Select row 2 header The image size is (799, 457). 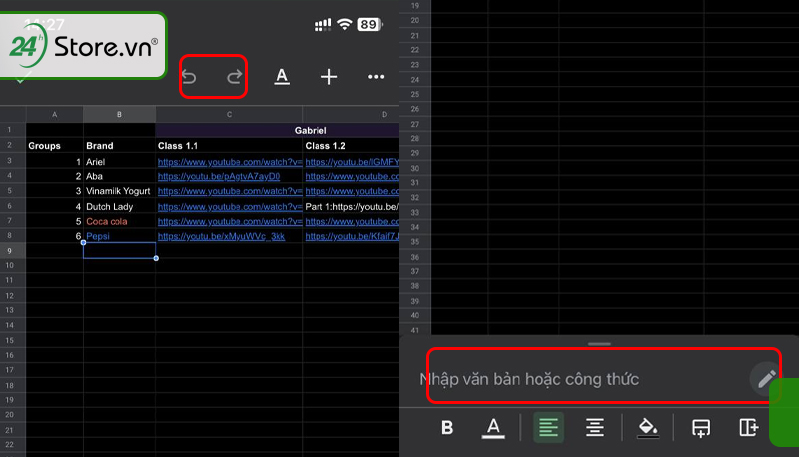click(x=10, y=145)
